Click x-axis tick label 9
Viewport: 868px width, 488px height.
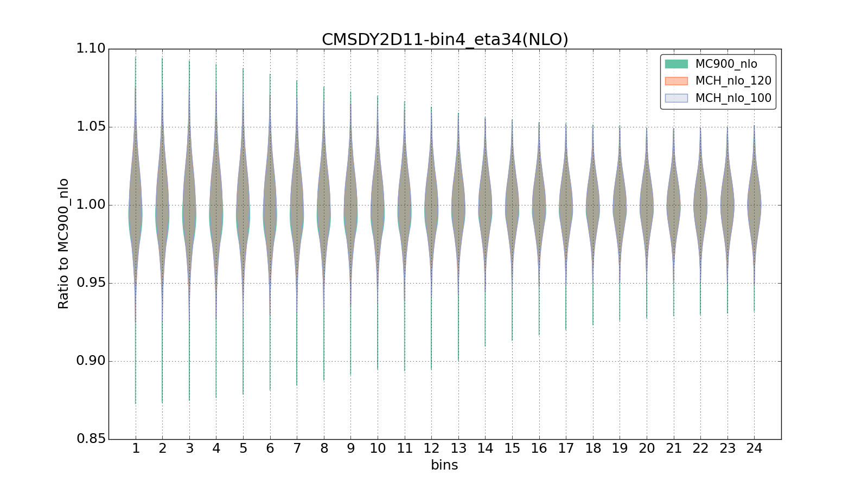click(350, 448)
